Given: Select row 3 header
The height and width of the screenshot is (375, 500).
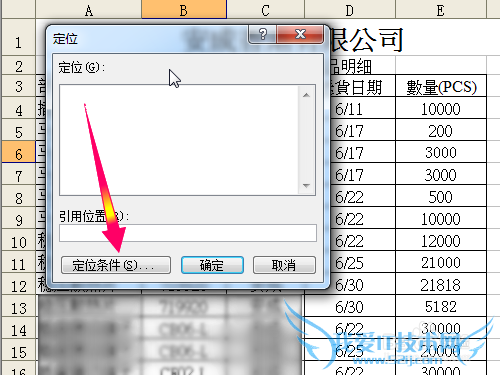Looking at the screenshot, I should point(19,86).
